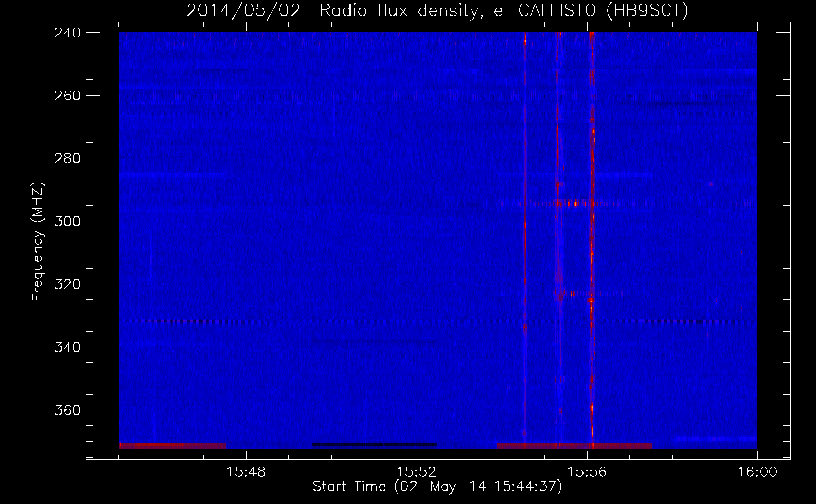This screenshot has width=816, height=504.
Task: Click the 15:52 time tick label
Action: tap(417, 472)
